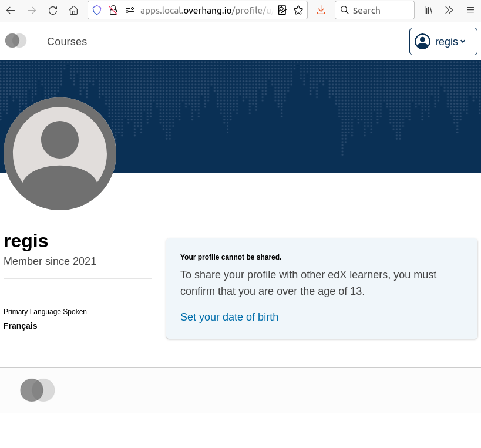The height and width of the screenshot is (448, 481).
Task: Click the site logo next to Courses
Action: (15, 41)
